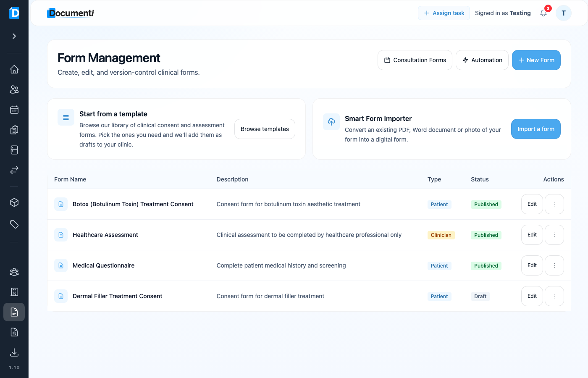Viewport: 588px width, 378px height.
Task: Open the notifications bell with 3 badge
Action: (x=543, y=13)
